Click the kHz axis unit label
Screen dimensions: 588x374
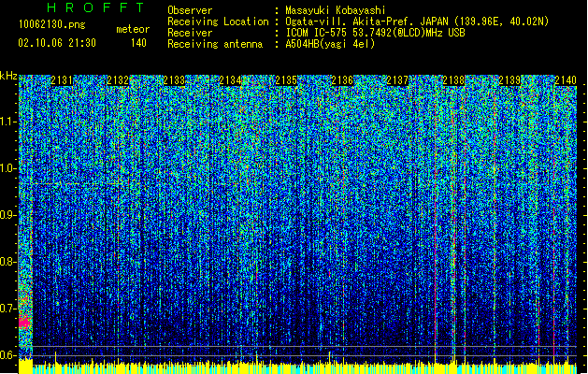pyautogui.click(x=8, y=76)
